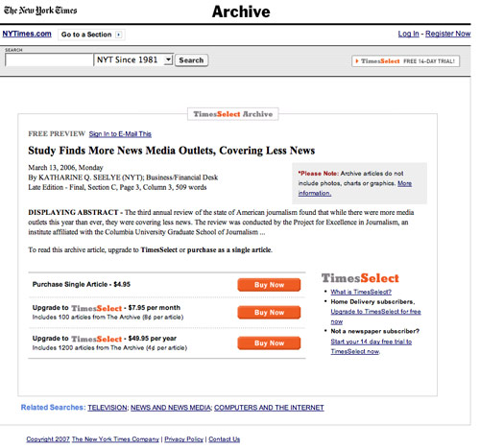Click The New York Times logo
Image resolution: width=480 pixels, height=448 pixels.
tap(40, 11)
